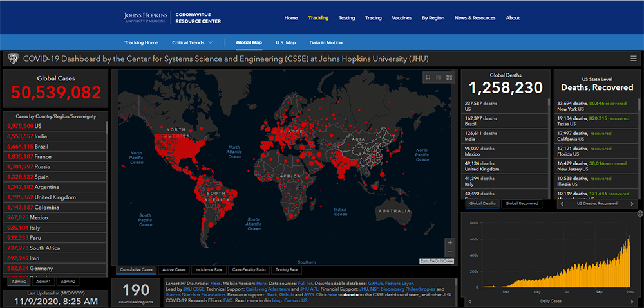Open the basemap gallery icon
The width and height of the screenshot is (644, 308).
tap(450, 77)
